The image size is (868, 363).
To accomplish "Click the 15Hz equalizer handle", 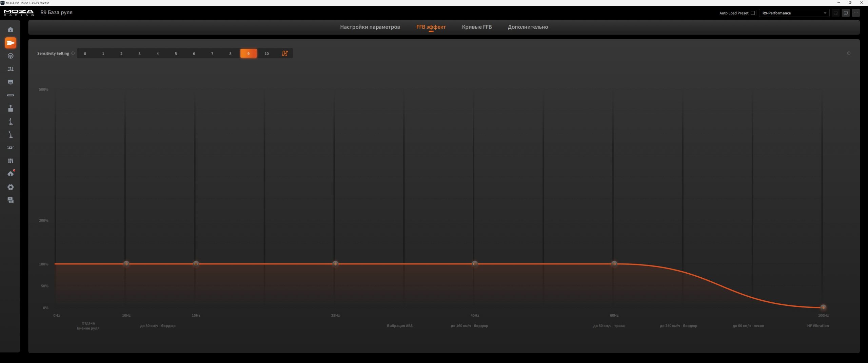I will pos(196,263).
